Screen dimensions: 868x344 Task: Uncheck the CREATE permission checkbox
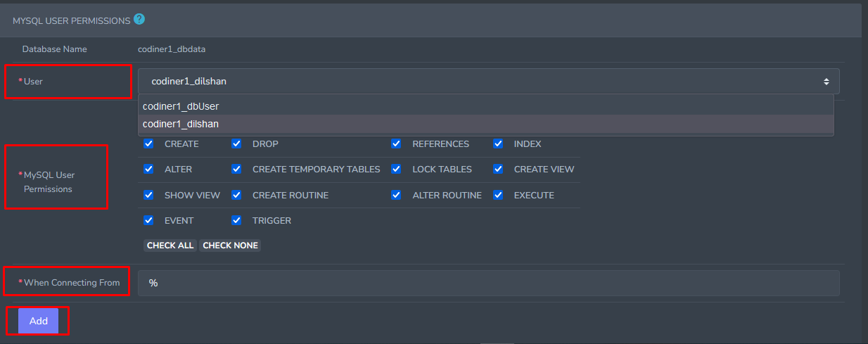pyautogui.click(x=148, y=144)
